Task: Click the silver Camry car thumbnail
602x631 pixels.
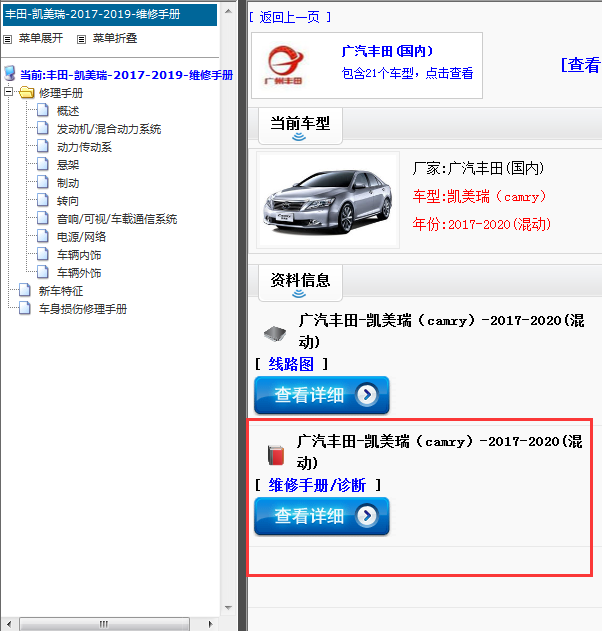Action: point(328,200)
